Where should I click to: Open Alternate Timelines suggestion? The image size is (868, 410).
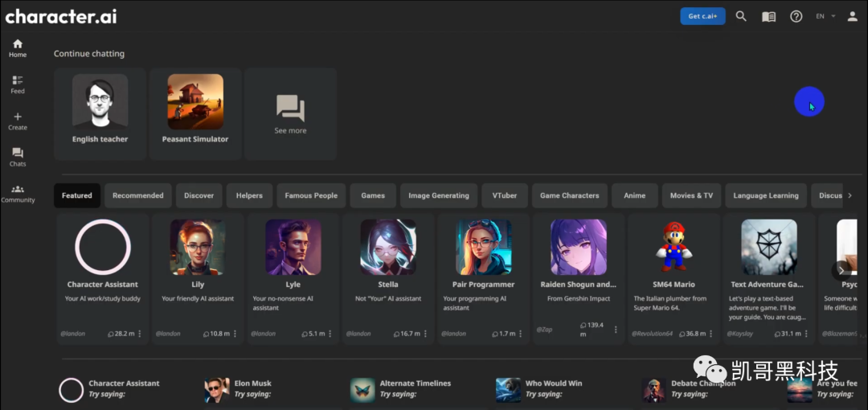(401, 389)
